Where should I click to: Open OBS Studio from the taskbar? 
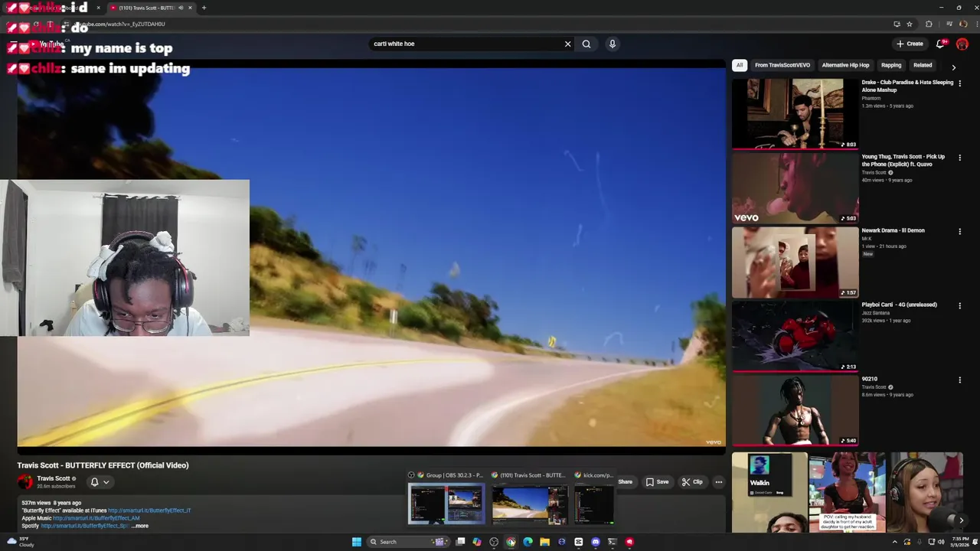(x=494, y=542)
